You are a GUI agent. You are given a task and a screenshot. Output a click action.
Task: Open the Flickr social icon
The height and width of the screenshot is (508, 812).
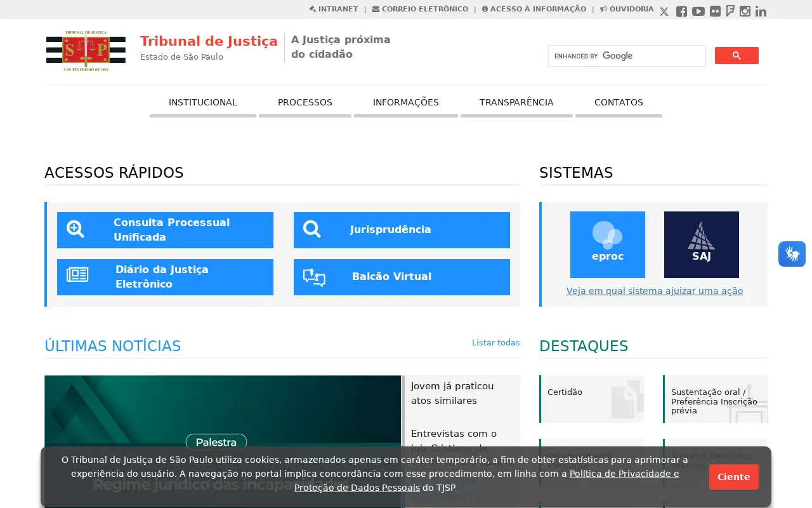[x=715, y=11]
